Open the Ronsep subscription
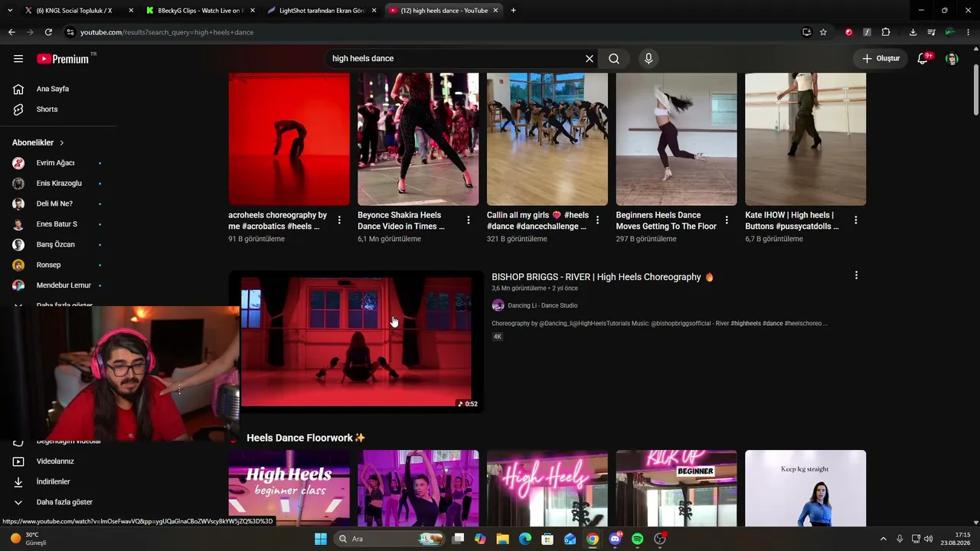 coord(48,265)
